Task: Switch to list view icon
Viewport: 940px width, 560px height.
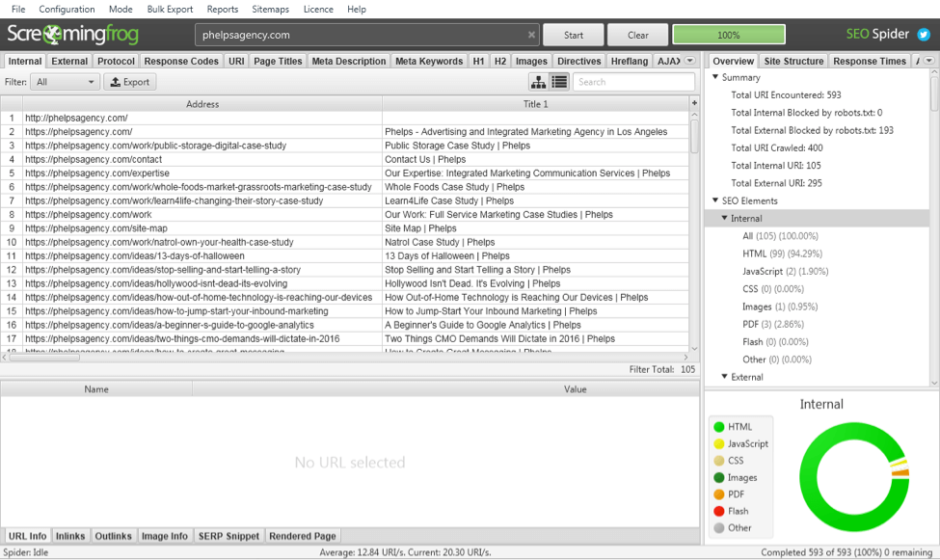Action: pyautogui.click(x=559, y=82)
